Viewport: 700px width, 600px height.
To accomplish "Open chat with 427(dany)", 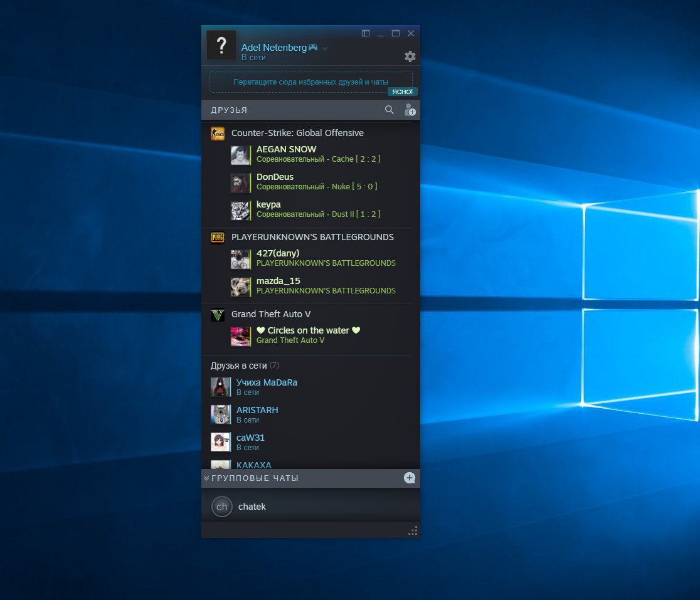I will 310,258.
